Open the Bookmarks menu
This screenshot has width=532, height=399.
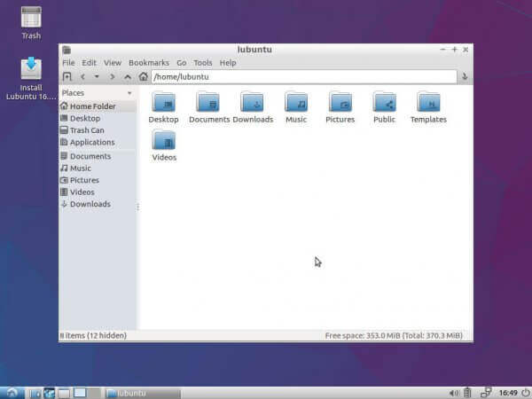[149, 63]
